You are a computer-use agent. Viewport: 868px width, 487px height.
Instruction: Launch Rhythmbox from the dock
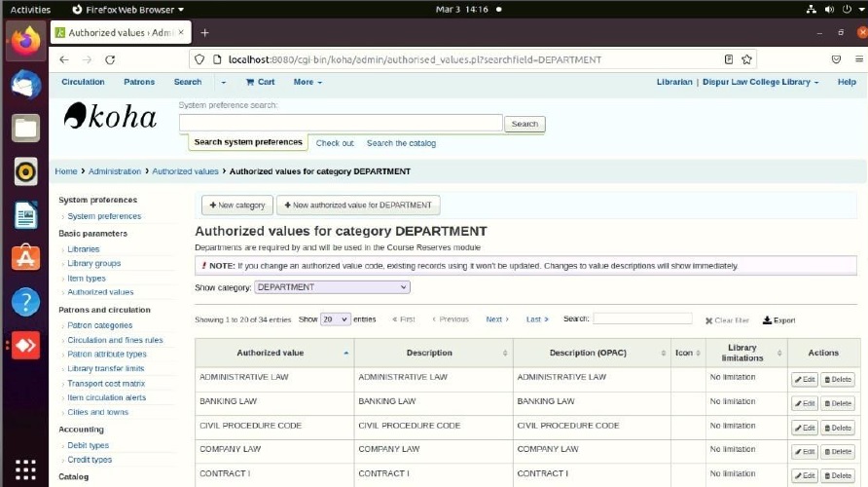point(25,171)
